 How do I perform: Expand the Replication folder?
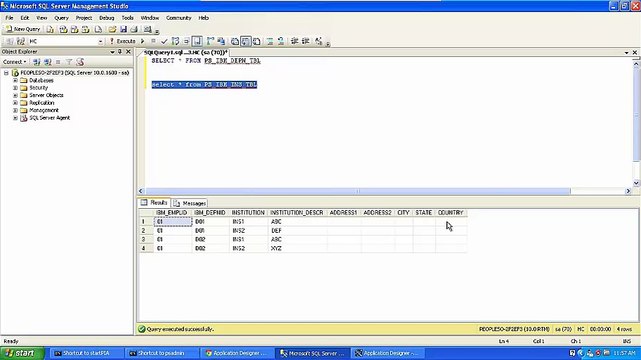[16, 103]
